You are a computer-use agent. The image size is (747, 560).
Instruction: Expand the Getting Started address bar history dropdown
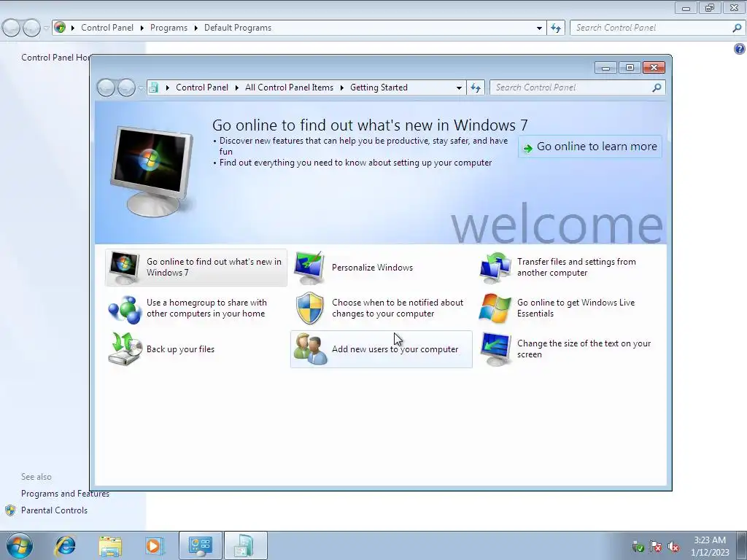point(459,87)
